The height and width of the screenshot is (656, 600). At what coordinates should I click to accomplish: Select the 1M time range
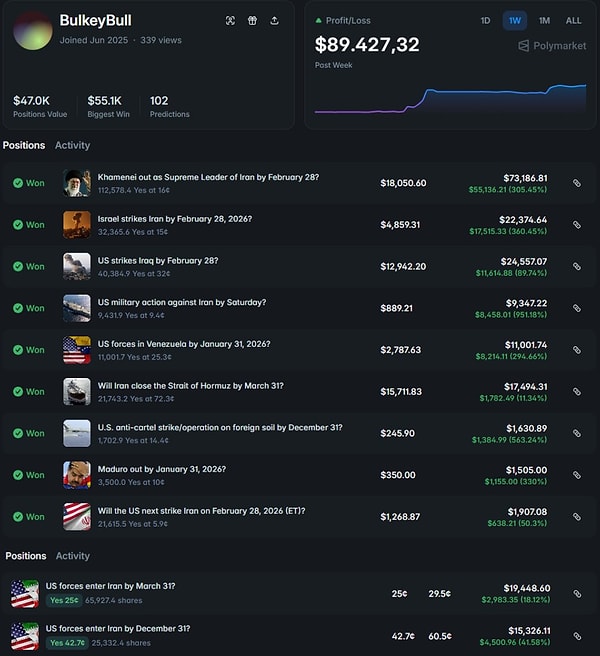[544, 21]
